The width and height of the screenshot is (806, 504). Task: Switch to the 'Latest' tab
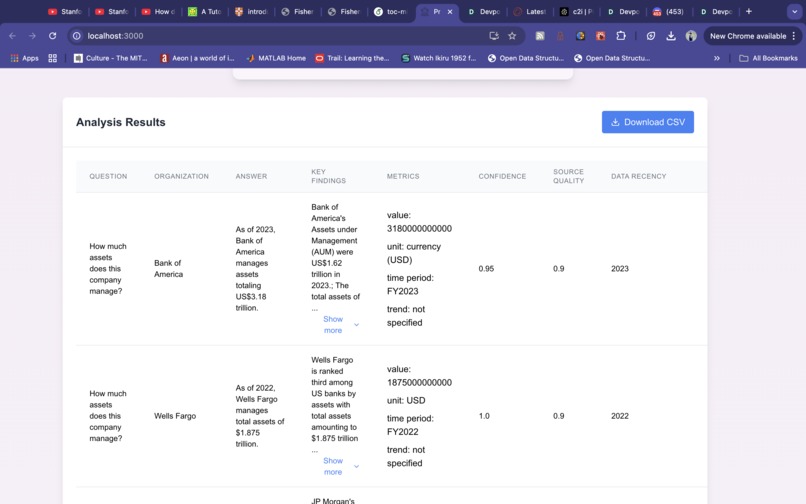[x=530, y=11]
